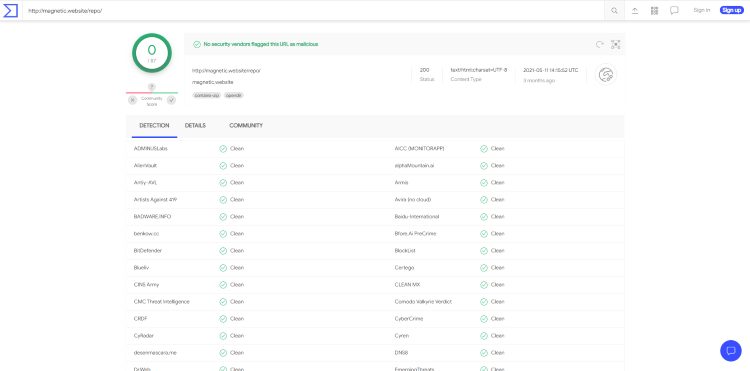Image resolution: width=750 pixels, height=371 pixels.
Task: Click the Clean result text for CINS Army
Action: [237, 284]
